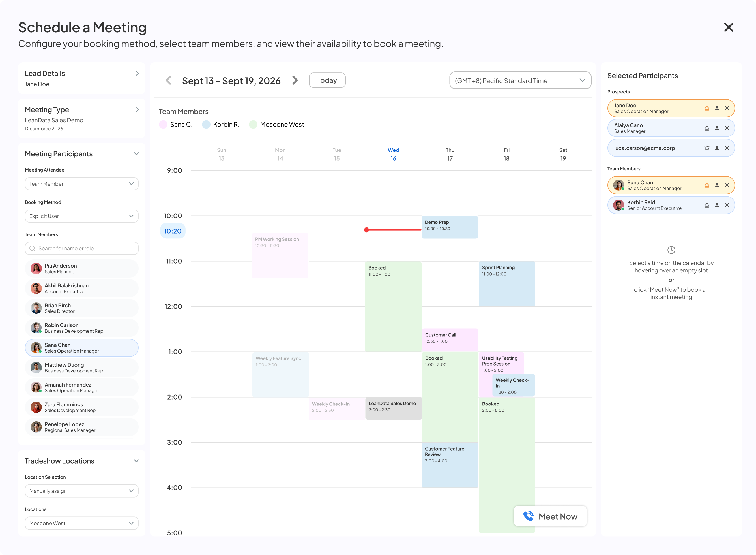The image size is (756, 555).
Task: Select Pia Anderson from team list
Action: pyautogui.click(x=81, y=268)
